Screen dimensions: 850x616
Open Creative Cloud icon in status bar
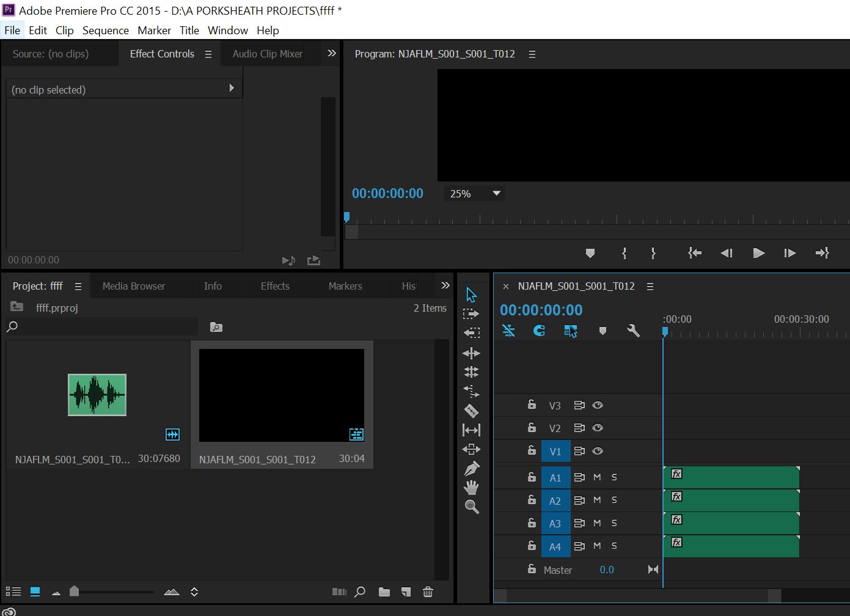coord(9,611)
